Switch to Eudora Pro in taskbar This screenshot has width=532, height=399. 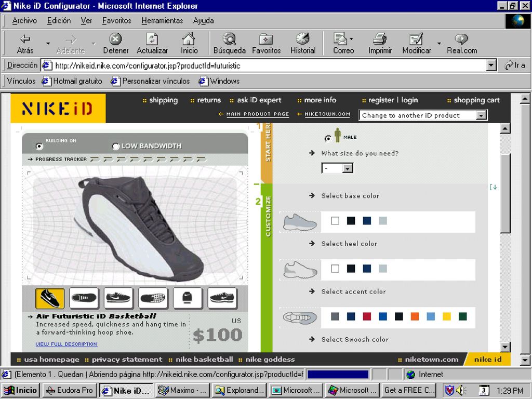(x=70, y=391)
